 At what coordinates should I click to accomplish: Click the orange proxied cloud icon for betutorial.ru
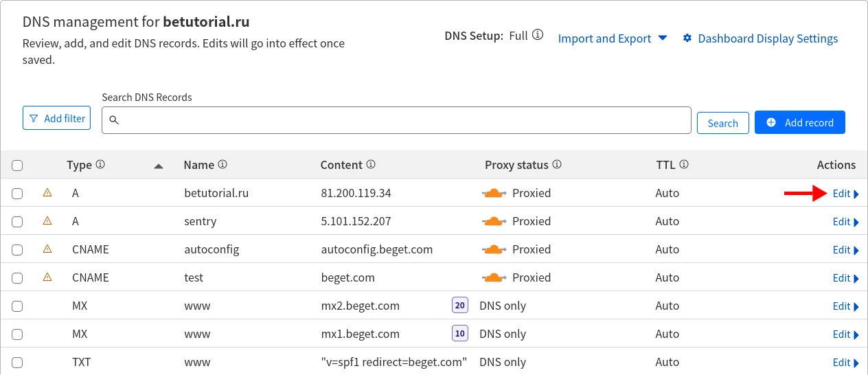point(494,193)
